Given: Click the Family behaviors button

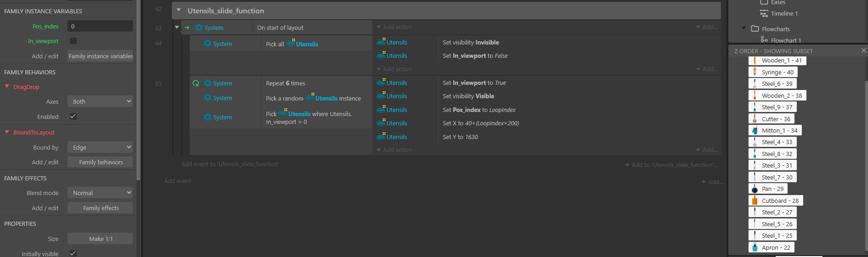Looking at the screenshot, I should pos(100,162).
